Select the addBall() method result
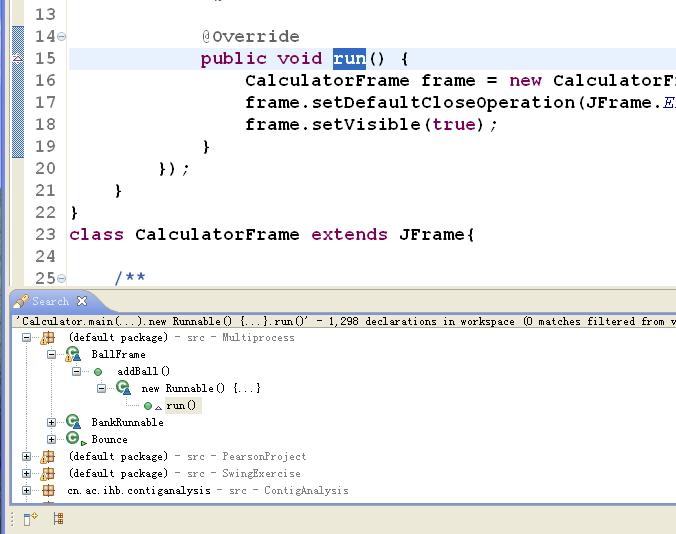676x534 pixels. point(144,371)
